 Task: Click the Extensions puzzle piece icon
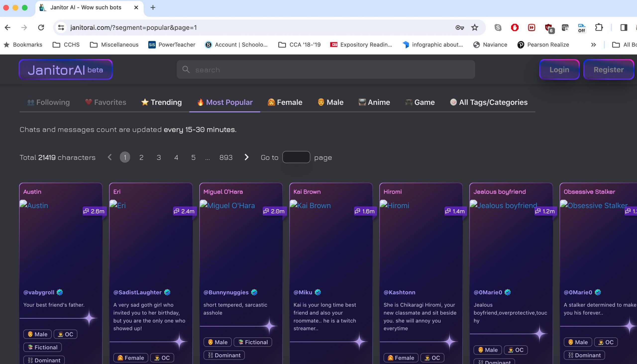(599, 28)
